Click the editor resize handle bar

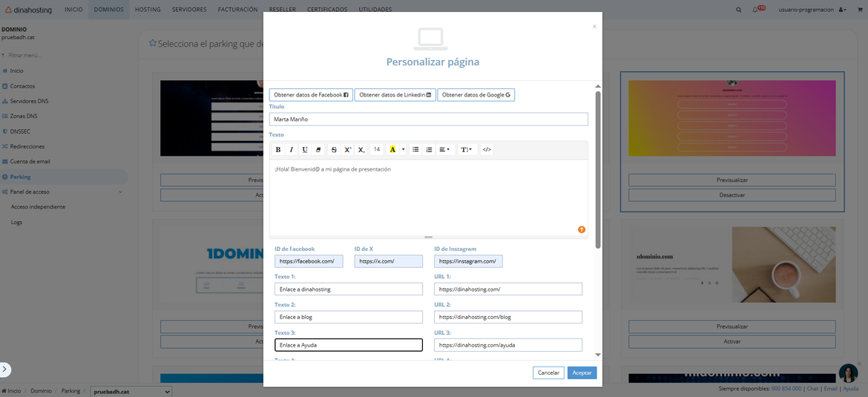[x=429, y=237]
